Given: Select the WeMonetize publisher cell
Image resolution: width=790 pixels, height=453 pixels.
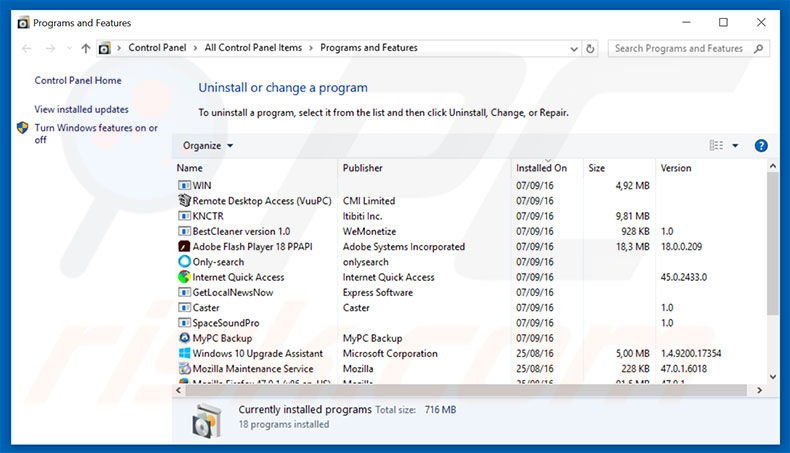Looking at the screenshot, I should tap(369, 231).
